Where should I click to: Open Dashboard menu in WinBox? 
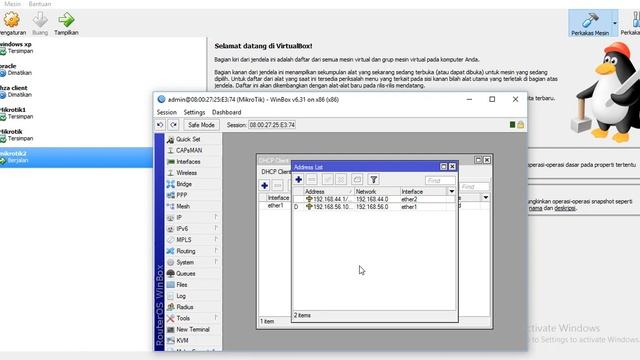(x=227, y=112)
